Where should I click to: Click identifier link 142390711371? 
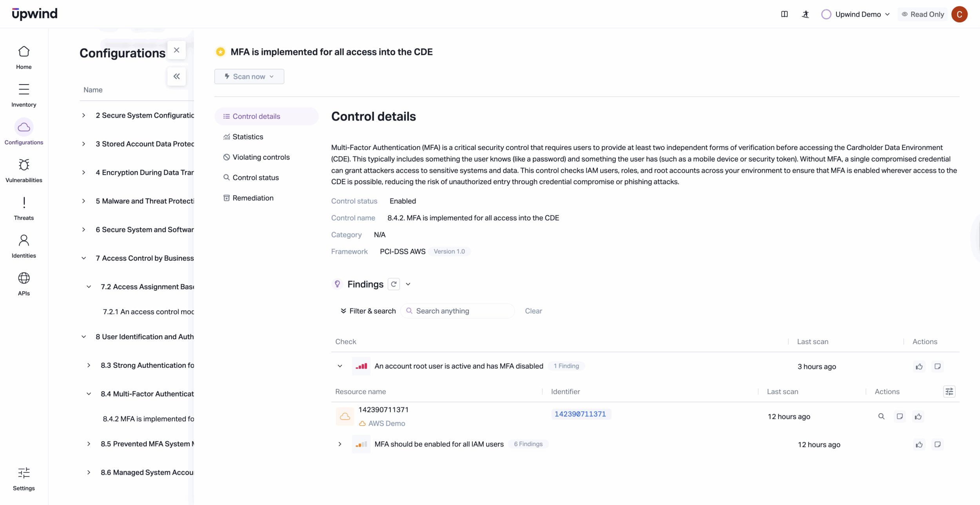point(580,414)
